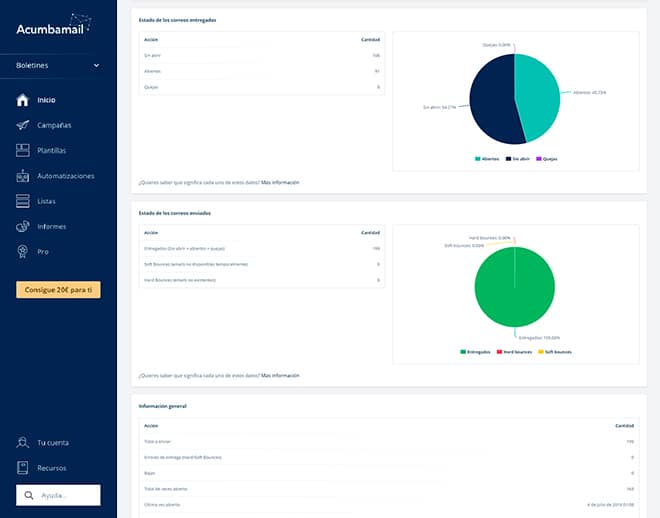Click the Listas icon
The width and height of the screenshot is (660, 518).
23,201
